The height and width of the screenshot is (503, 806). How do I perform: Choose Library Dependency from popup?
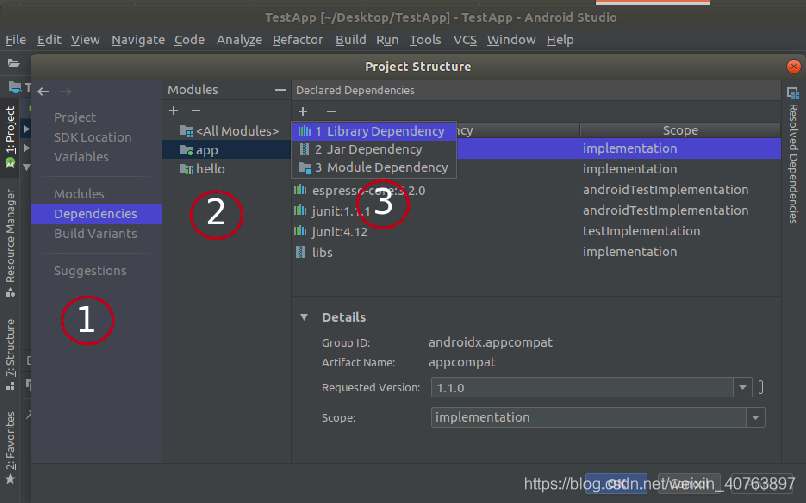click(374, 132)
